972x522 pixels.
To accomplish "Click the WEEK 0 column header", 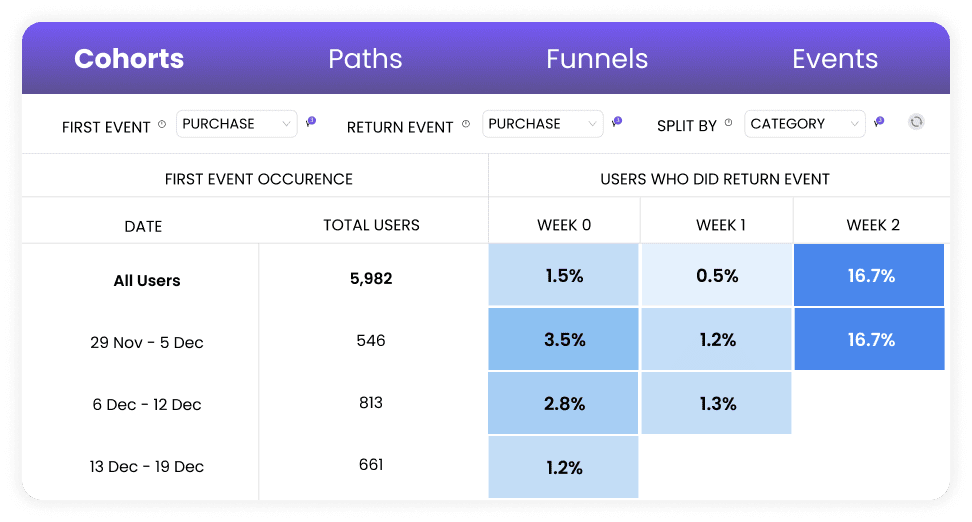I will [564, 225].
